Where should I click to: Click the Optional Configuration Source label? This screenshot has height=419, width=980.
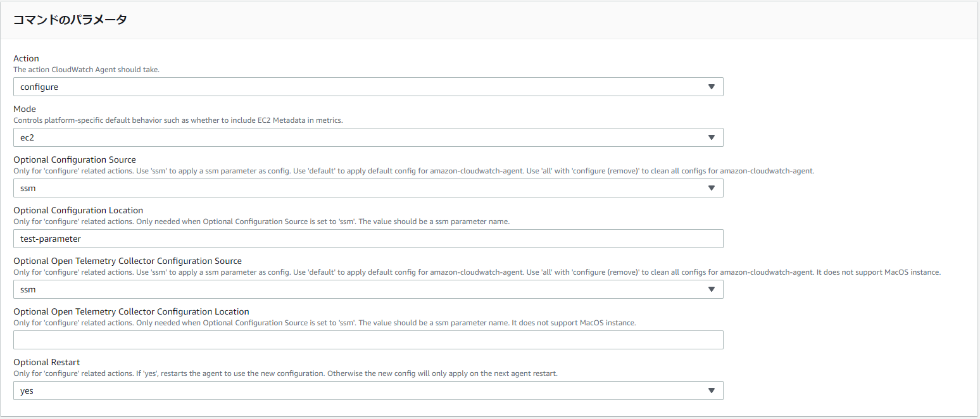(x=75, y=159)
